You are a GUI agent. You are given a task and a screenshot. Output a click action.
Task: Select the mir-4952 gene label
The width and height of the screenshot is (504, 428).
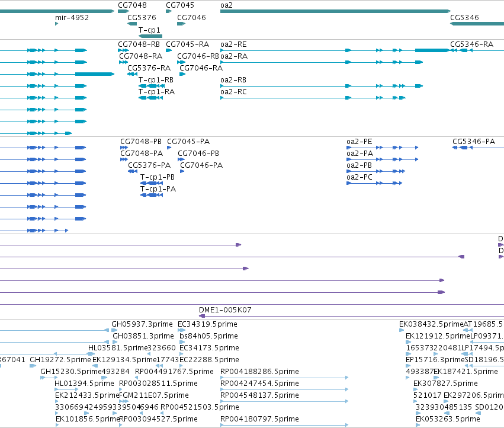click(x=72, y=17)
